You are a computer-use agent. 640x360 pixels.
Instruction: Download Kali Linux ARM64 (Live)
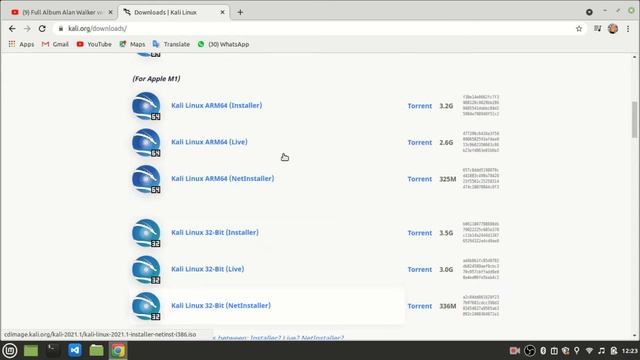click(x=209, y=142)
